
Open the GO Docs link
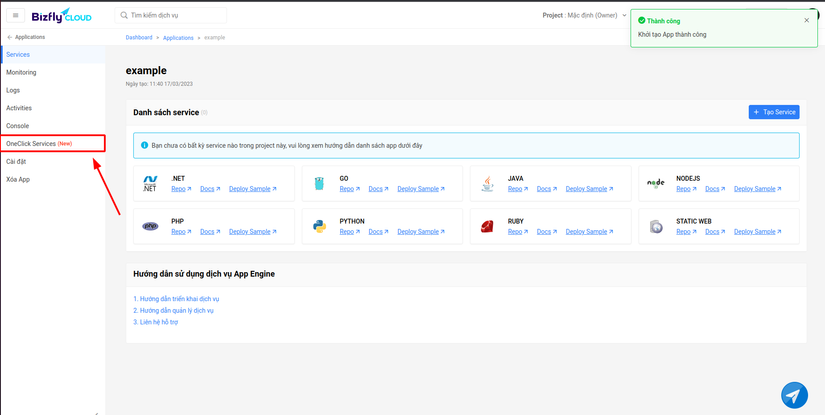click(378, 189)
